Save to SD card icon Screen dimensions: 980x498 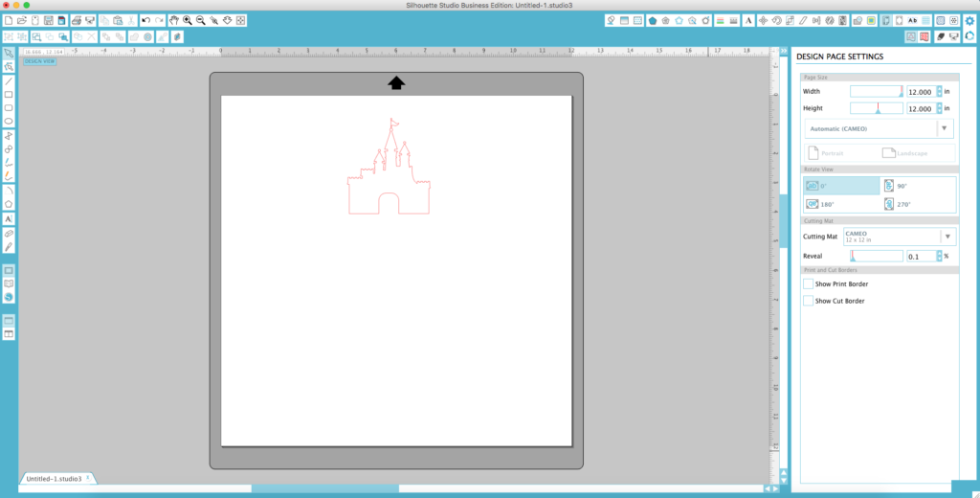[x=61, y=21]
